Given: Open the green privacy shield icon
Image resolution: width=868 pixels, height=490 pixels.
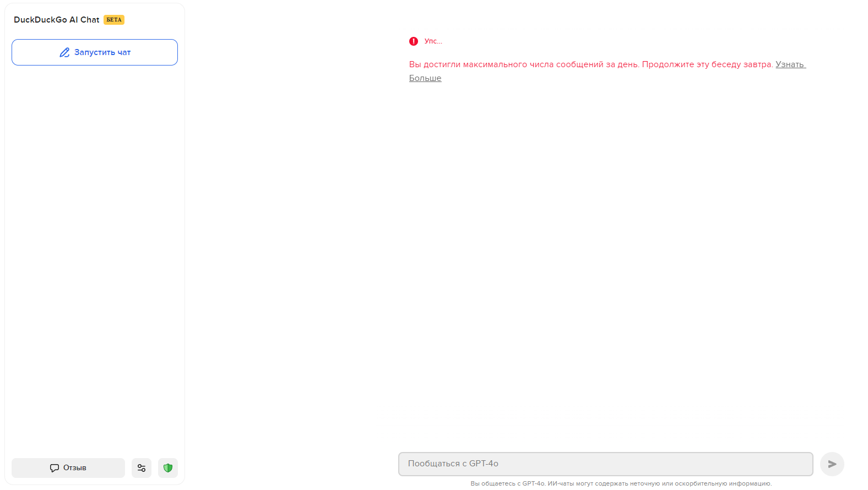Looking at the screenshot, I should point(168,468).
